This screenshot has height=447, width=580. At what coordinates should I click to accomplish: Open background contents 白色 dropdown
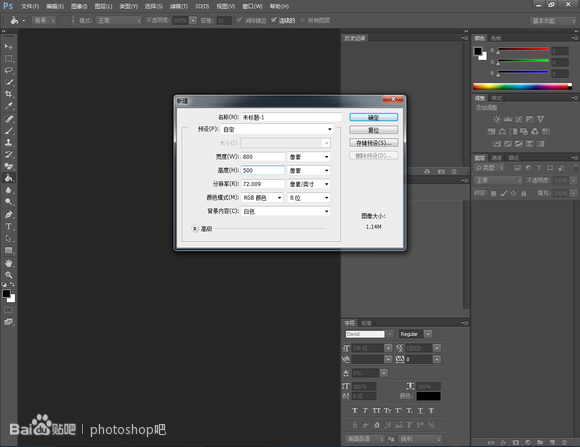[286, 212]
